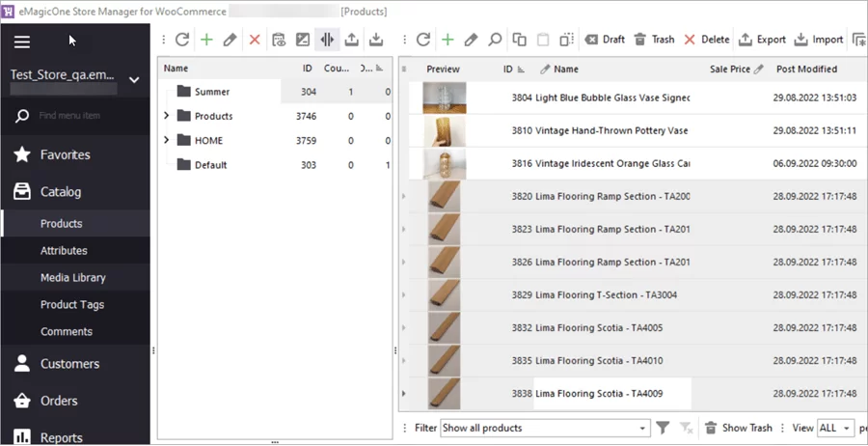This screenshot has width=868, height=446.
Task: Select the Light Blue Bubble Glass Vase thumbnail
Action: coord(444,98)
